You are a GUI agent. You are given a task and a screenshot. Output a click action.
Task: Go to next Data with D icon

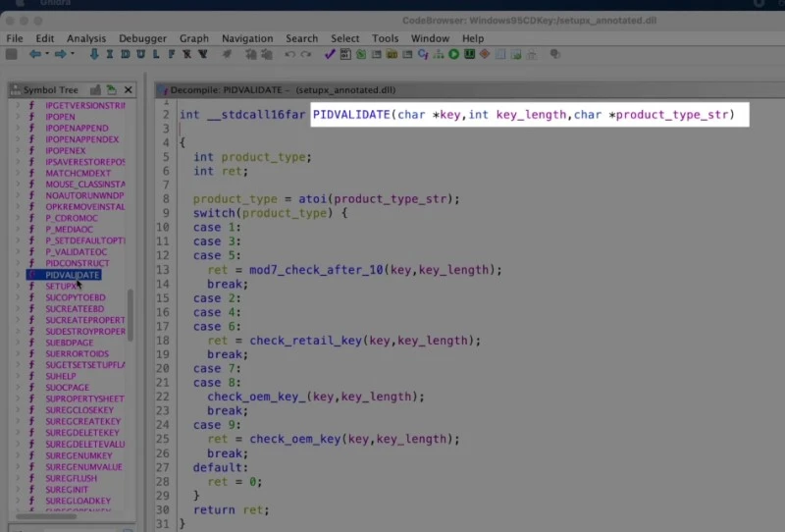[x=127, y=54]
